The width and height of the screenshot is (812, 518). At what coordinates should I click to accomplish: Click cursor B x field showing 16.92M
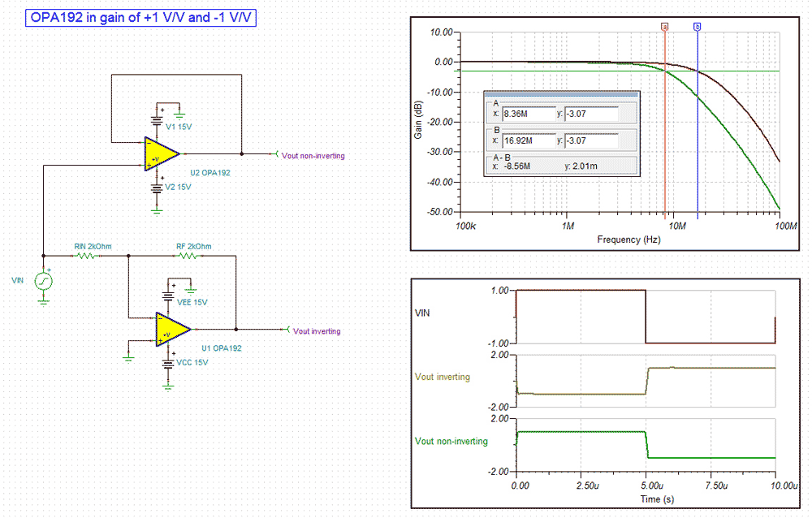click(x=529, y=141)
